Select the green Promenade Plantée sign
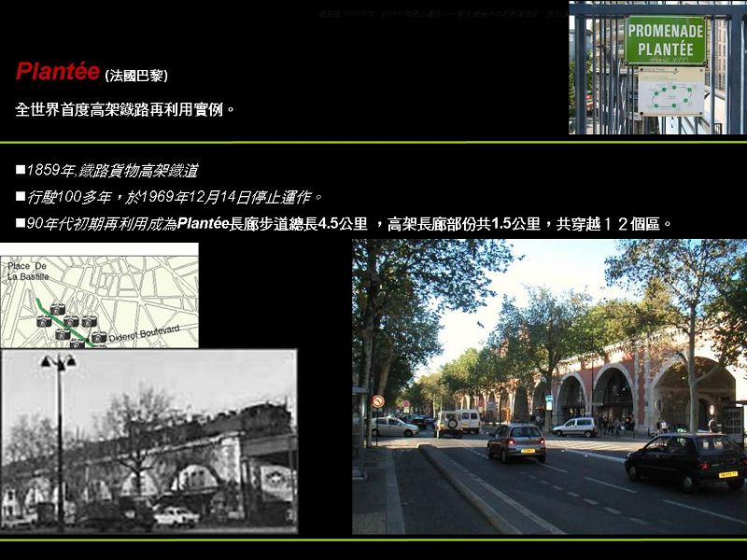Viewport: 747px width, 560px height. pyautogui.click(x=665, y=39)
